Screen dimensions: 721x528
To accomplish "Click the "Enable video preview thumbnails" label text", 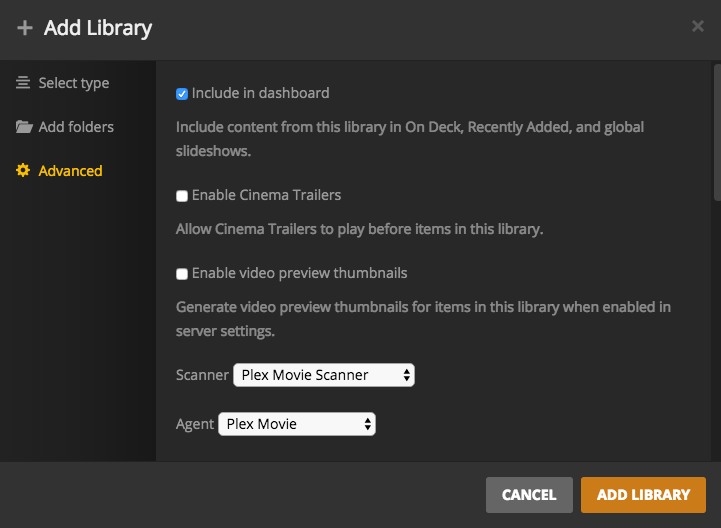I will coord(299,273).
